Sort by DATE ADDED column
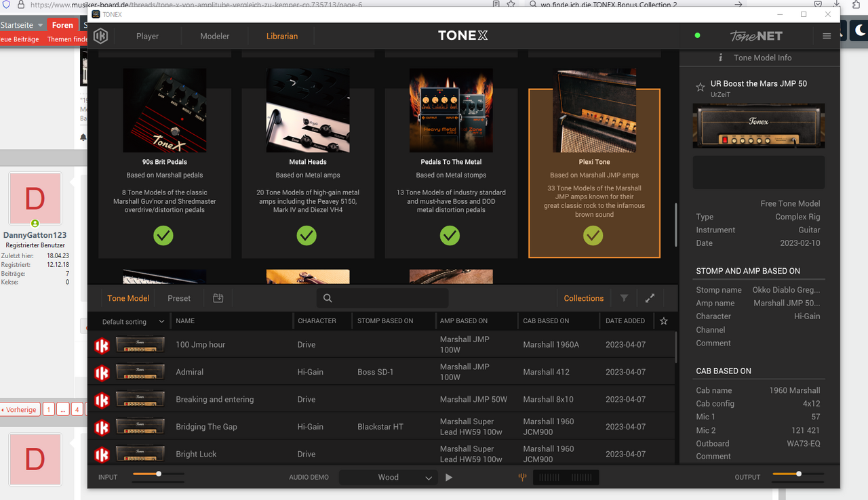 pos(625,321)
